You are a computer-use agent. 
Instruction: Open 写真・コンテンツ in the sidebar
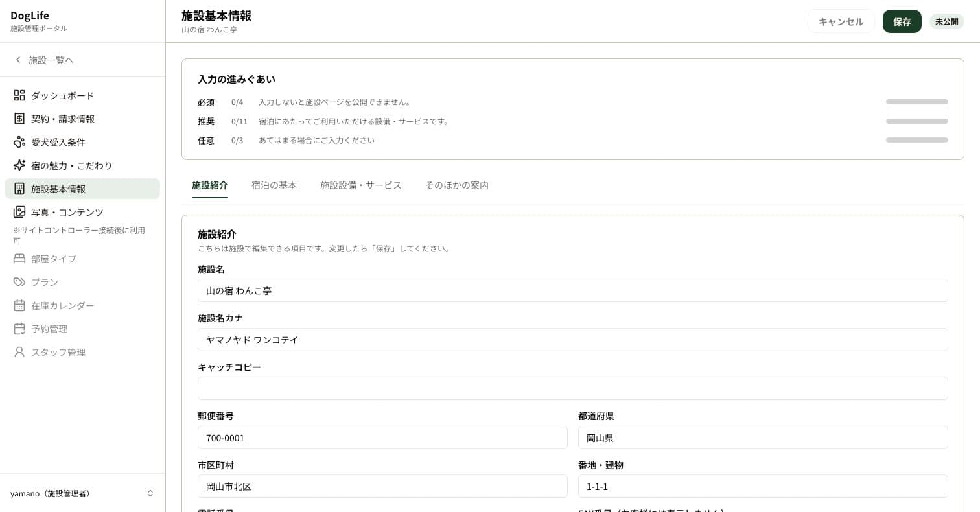[82, 212]
